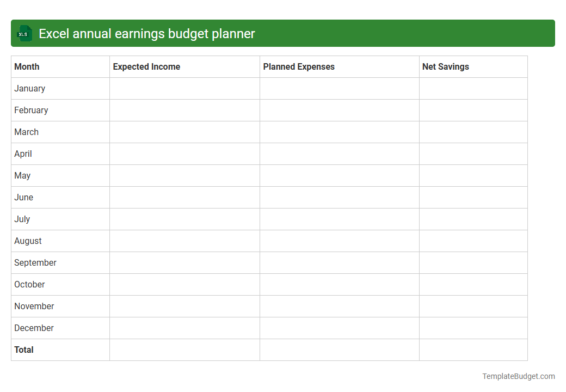Click the Expected Income cell for December
This screenshot has width=566, height=392.
tap(184, 328)
